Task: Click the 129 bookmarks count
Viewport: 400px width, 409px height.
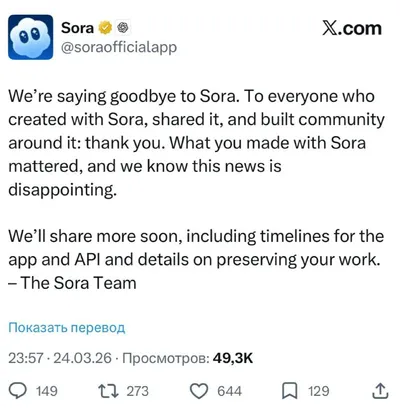Action: click(319, 391)
